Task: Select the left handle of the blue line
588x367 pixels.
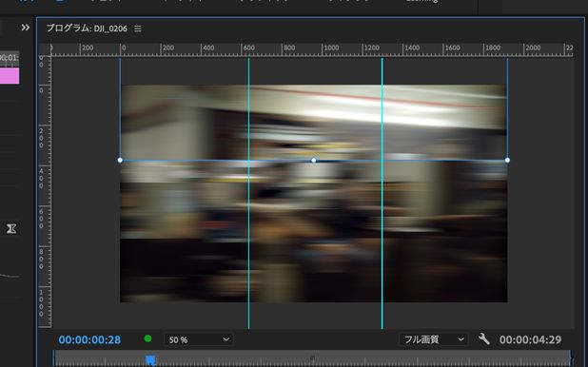Action: (x=120, y=160)
